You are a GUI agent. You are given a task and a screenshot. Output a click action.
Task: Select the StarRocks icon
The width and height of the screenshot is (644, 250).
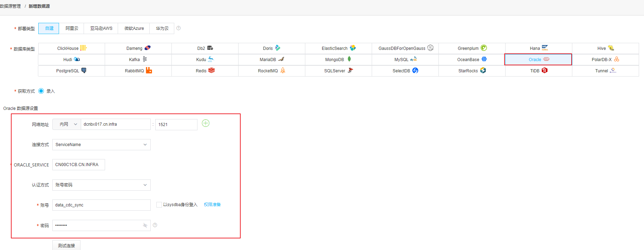tap(483, 70)
